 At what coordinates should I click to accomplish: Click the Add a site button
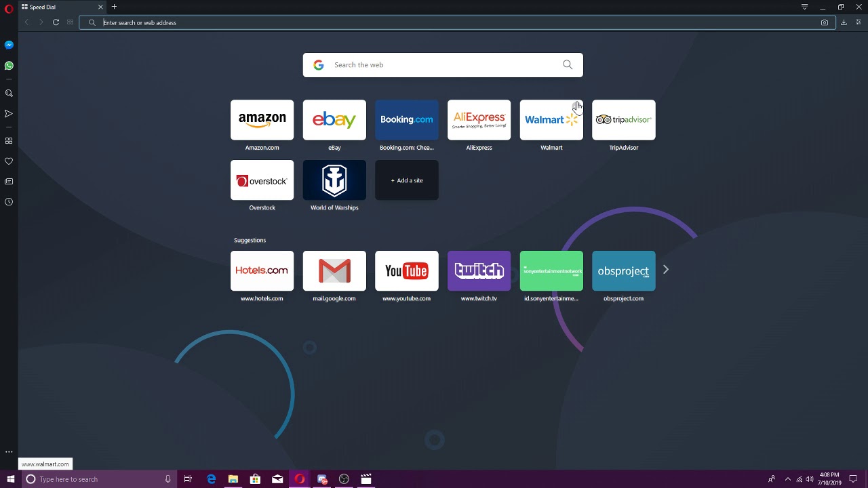point(407,180)
